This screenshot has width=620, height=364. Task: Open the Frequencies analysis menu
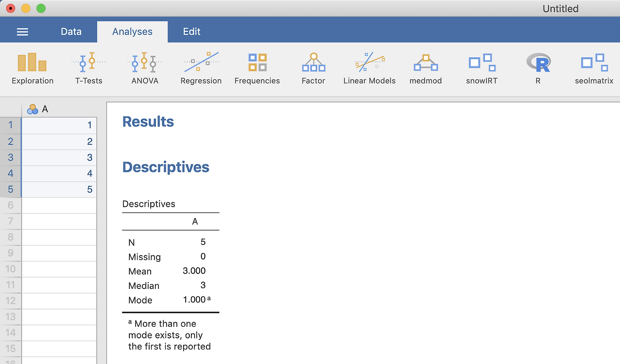[257, 68]
